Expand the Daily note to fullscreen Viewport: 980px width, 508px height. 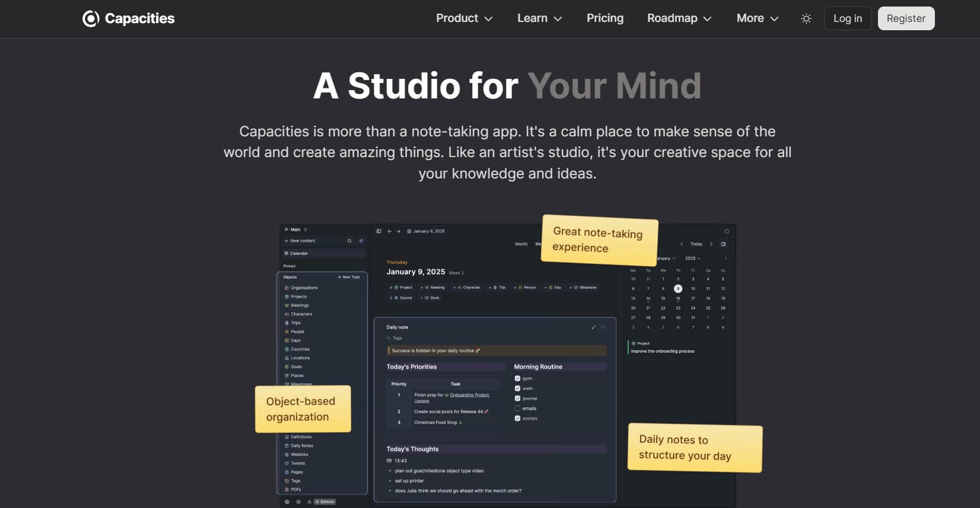593,327
